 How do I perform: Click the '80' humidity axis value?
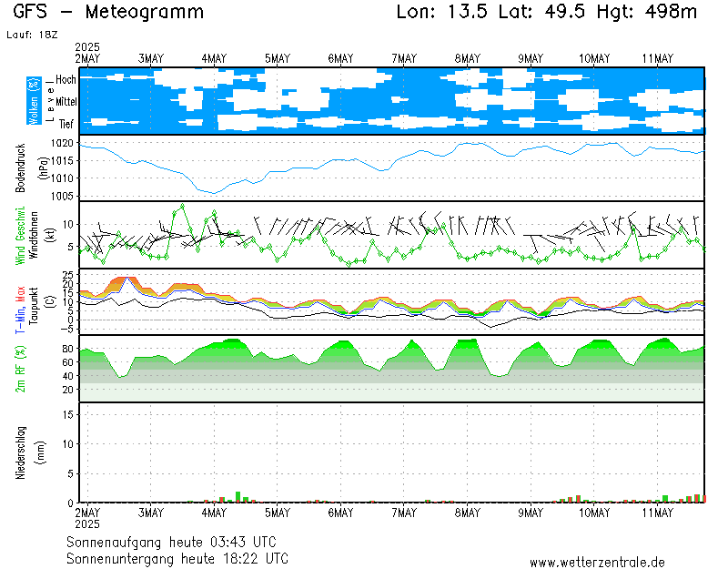67,349
